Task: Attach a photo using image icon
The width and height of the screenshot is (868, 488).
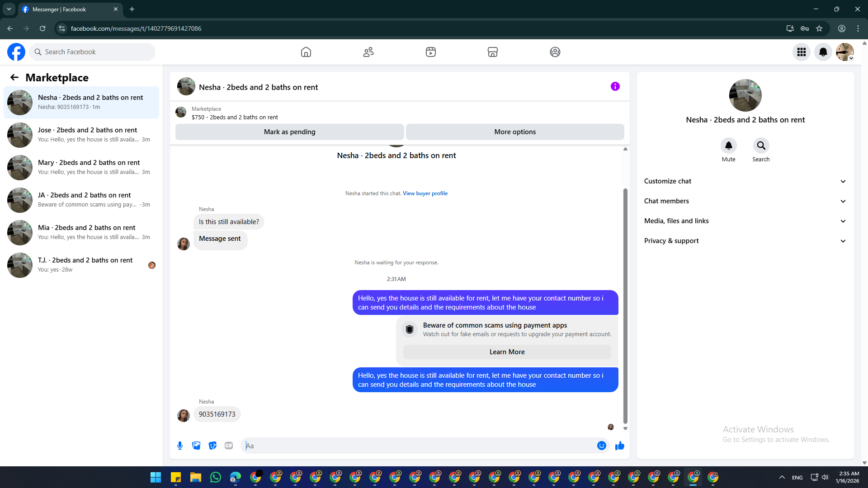Action: pyautogui.click(x=196, y=446)
